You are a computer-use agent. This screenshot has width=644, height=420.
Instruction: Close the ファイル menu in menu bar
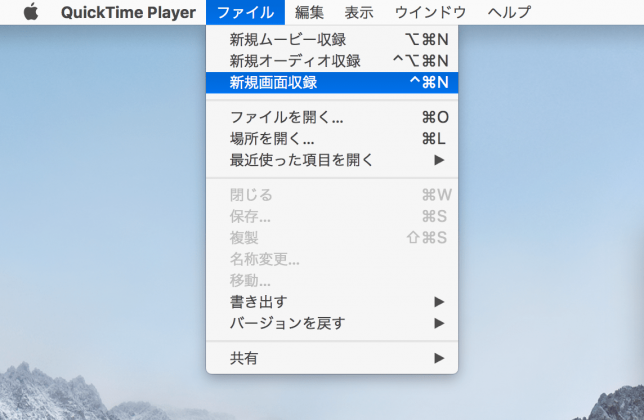click(245, 12)
